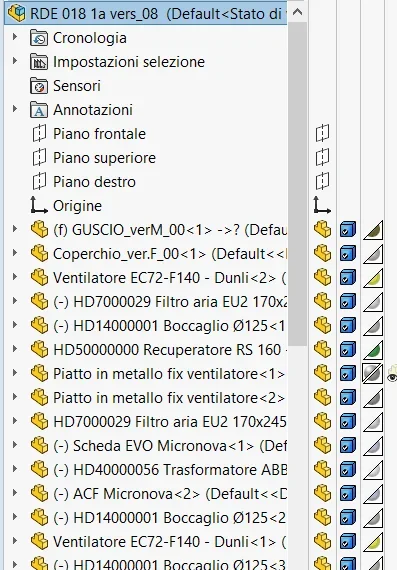Open appearance swatch for Scheda EVO Micronova<1>
The width and height of the screenshot is (397, 570).
[374, 446]
